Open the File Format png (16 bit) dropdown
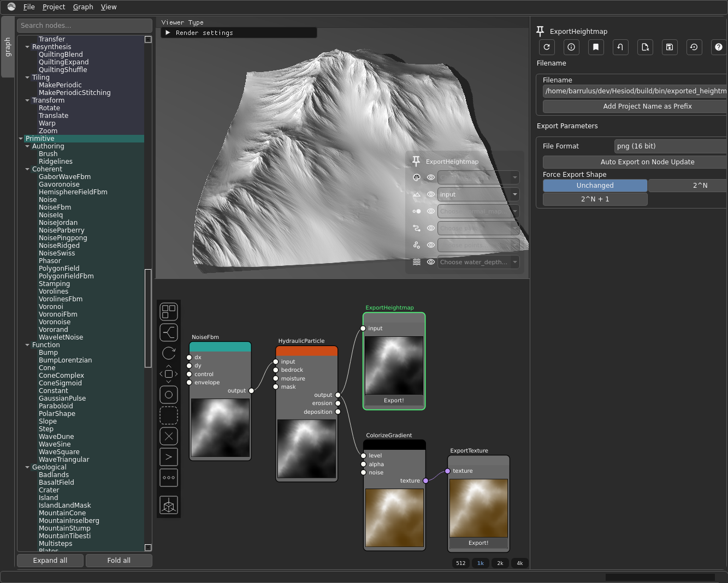 click(x=671, y=146)
